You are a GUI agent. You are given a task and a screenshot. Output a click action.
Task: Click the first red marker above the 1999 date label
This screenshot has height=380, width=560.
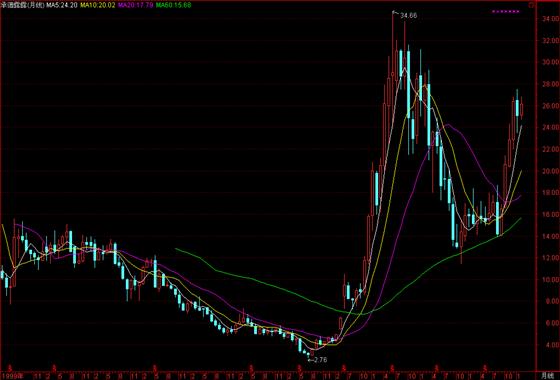(x=10, y=367)
